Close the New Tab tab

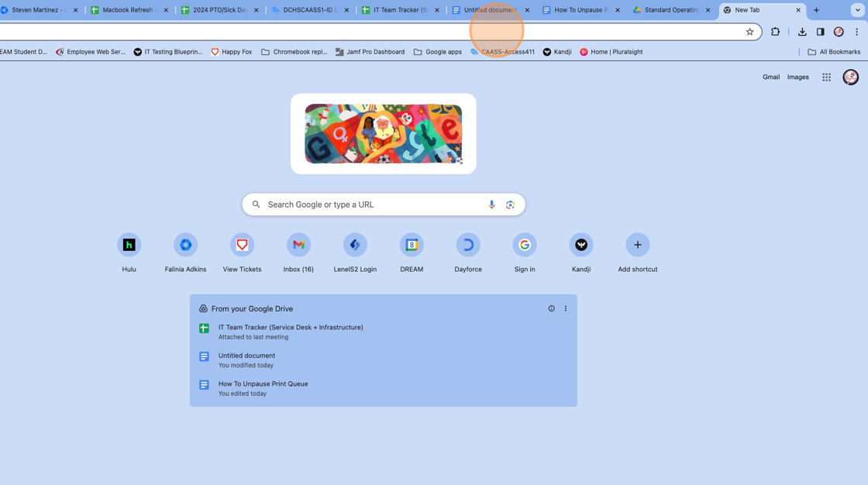pos(797,10)
